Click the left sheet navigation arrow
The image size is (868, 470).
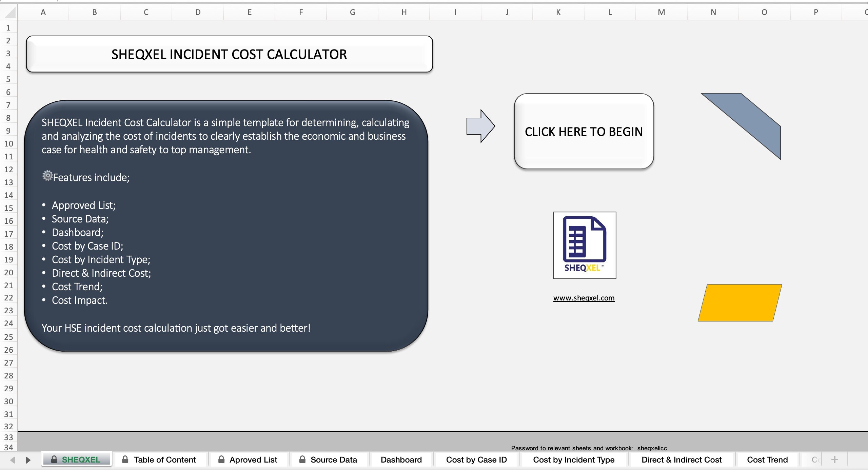(12, 460)
